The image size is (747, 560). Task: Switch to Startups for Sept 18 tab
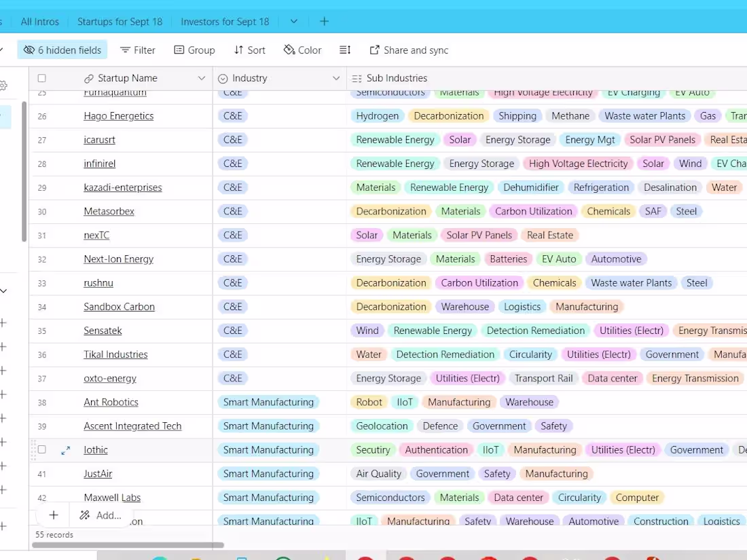point(120,22)
